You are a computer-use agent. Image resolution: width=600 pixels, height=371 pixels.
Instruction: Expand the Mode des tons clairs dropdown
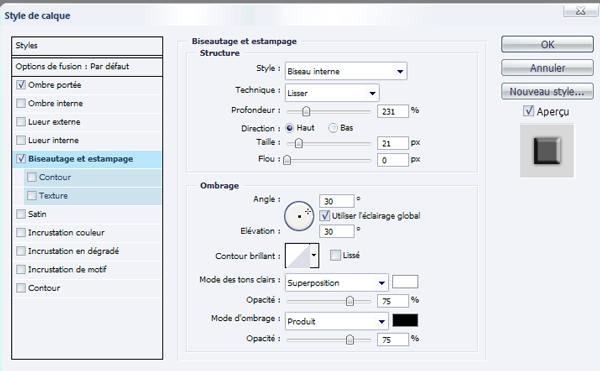click(x=337, y=283)
